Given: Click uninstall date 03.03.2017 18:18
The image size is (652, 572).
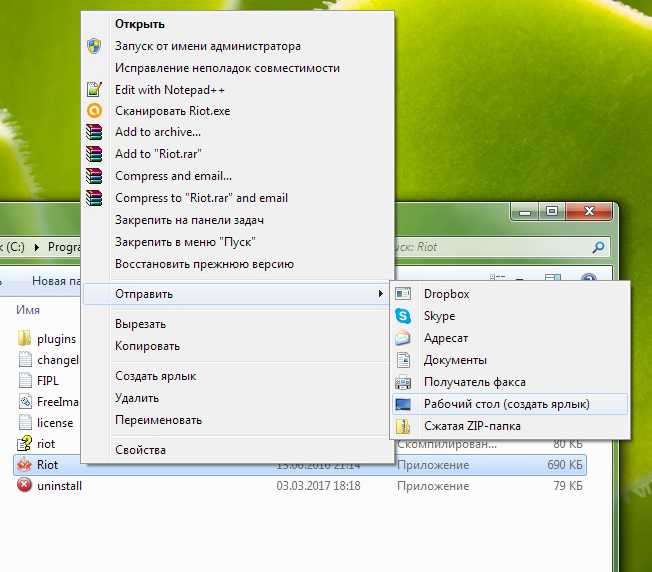Looking at the screenshot, I should point(318,486).
